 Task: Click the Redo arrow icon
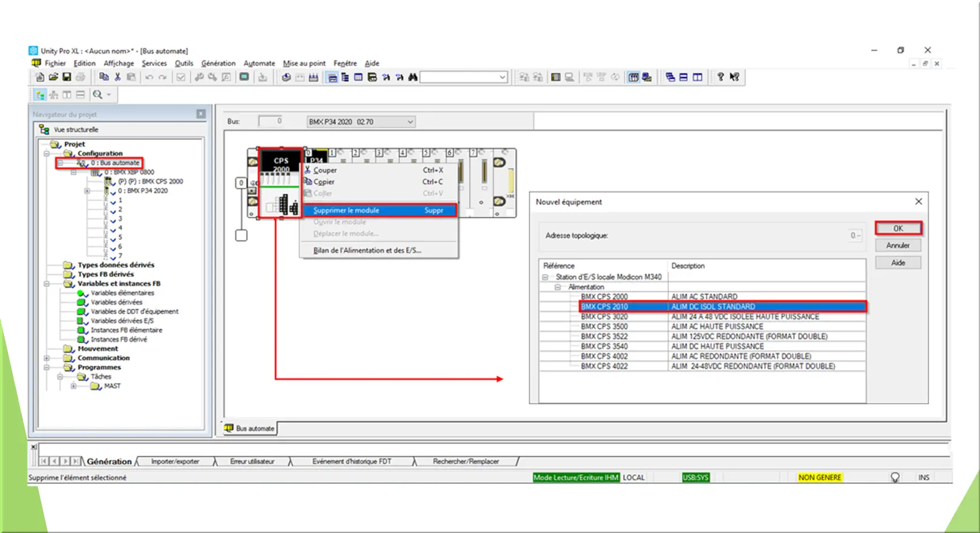(x=163, y=77)
